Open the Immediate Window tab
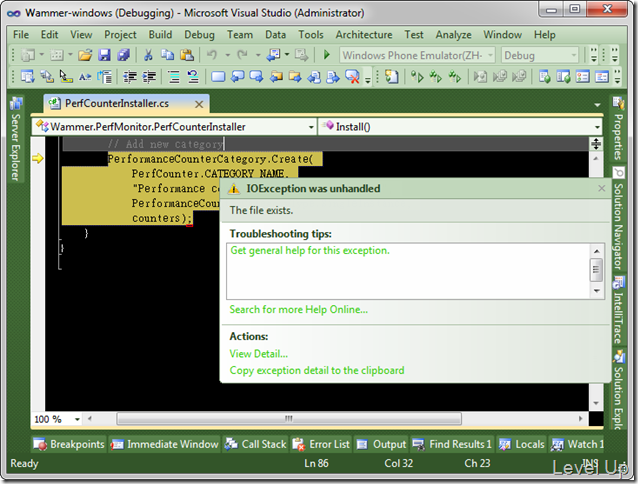Screen dimensions: 638x484 (x=164, y=444)
